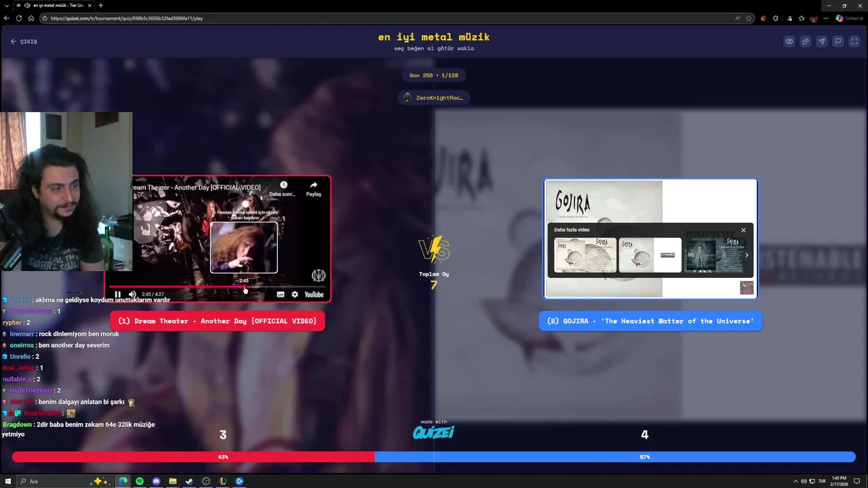Viewport: 868px width, 488px height.
Task: Click the copy link icon in header
Action: click(x=806, y=41)
